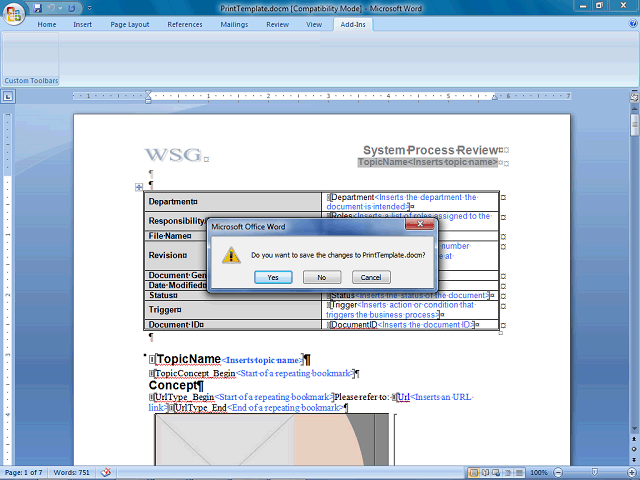Click the large TopicName bookmark heading

(x=189, y=359)
